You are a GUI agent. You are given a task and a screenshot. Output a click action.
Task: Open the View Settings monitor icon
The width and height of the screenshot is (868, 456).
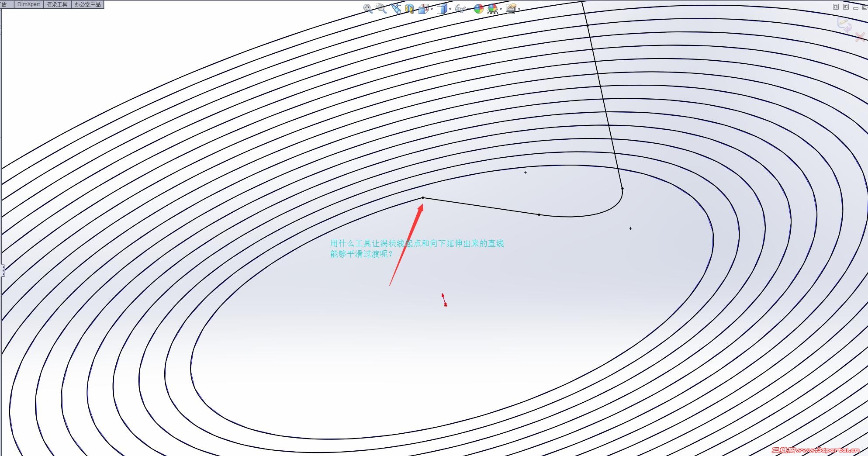click(511, 8)
